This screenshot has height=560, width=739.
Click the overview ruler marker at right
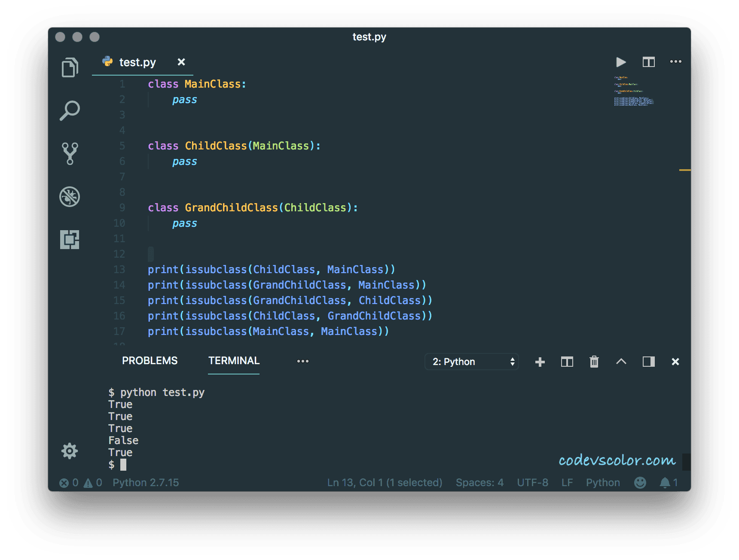click(x=685, y=170)
